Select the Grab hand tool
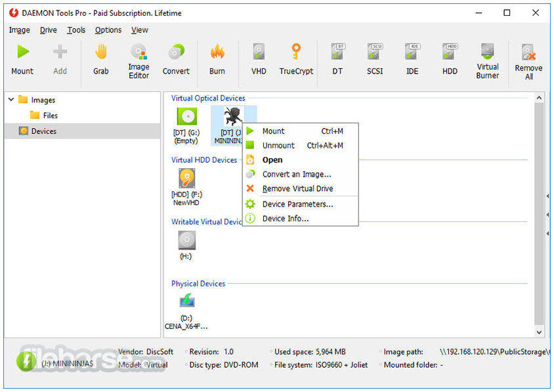The width and height of the screenshot is (554, 392). pyautogui.click(x=100, y=52)
